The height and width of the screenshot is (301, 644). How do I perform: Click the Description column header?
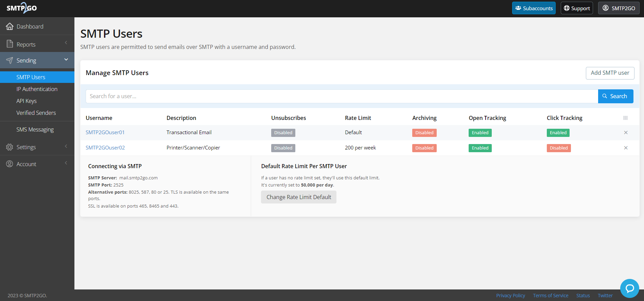(181, 118)
